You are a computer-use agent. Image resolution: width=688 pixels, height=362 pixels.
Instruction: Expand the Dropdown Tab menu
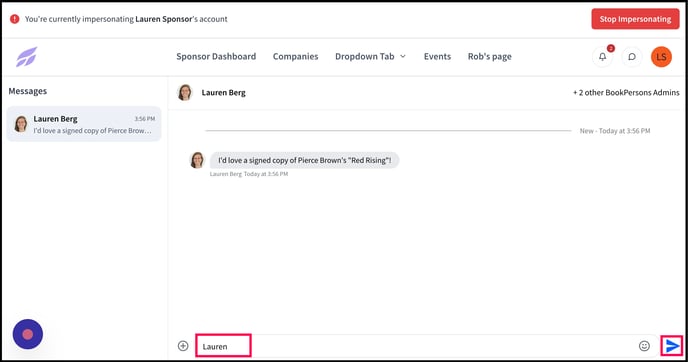tap(370, 56)
